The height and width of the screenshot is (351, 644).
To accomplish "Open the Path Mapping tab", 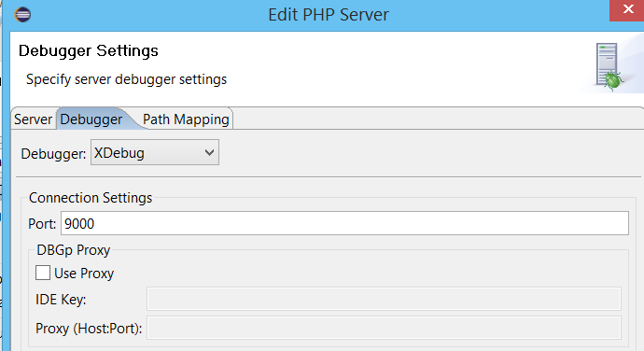I will tap(186, 119).
